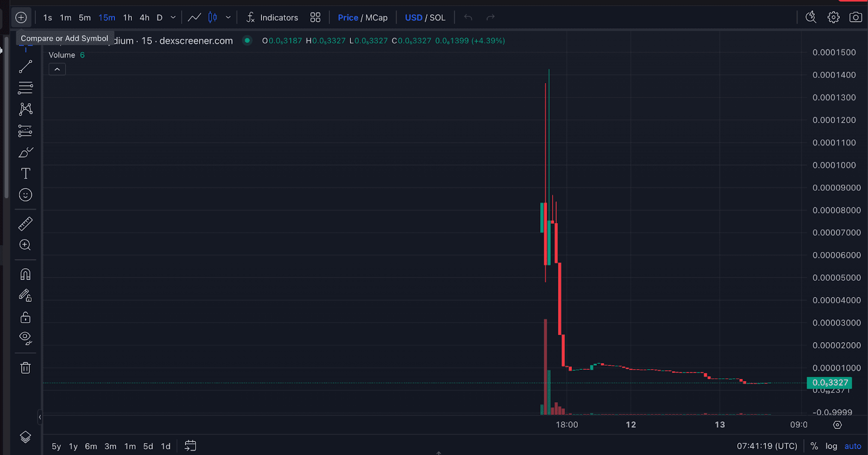Select the trend line drawing tool
Viewport: 868px width, 455px height.
point(25,66)
